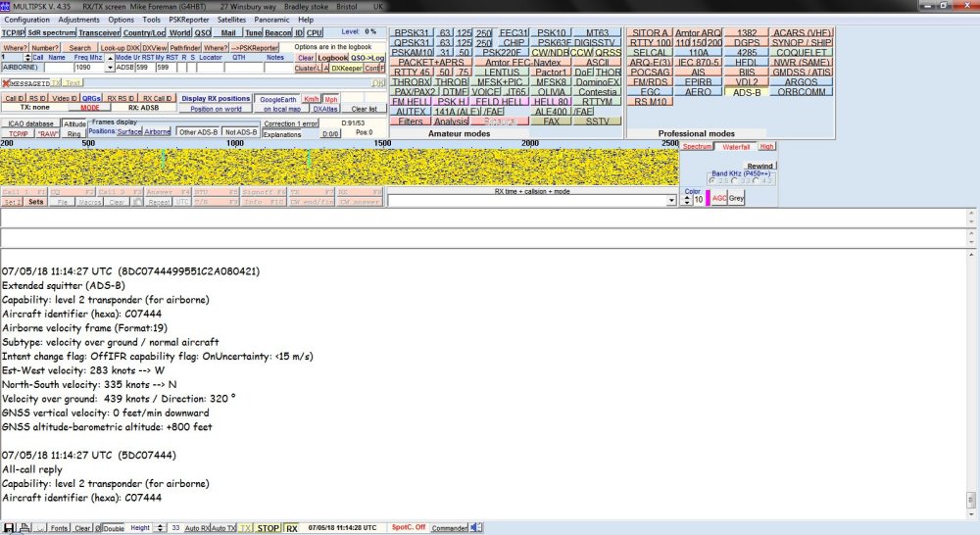This screenshot has height=535, width=980.
Task: Select the BPSK31 amateur mode
Action: click(413, 33)
